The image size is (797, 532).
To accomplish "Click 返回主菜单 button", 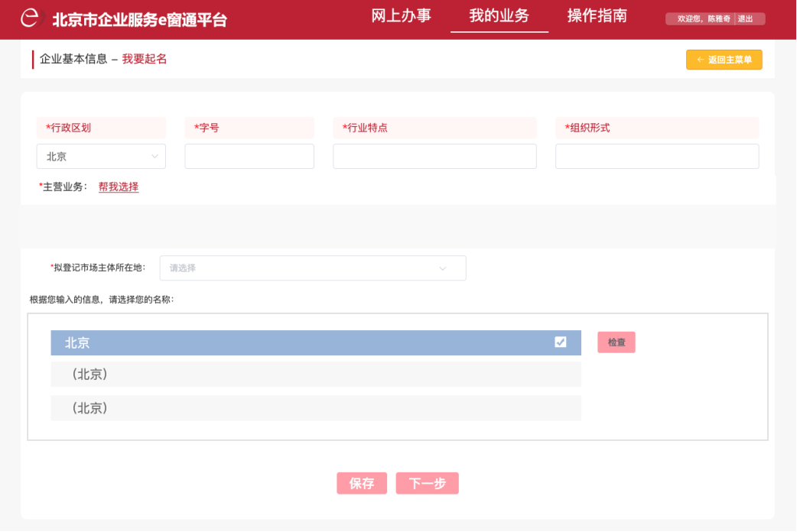I will pyautogui.click(x=724, y=60).
